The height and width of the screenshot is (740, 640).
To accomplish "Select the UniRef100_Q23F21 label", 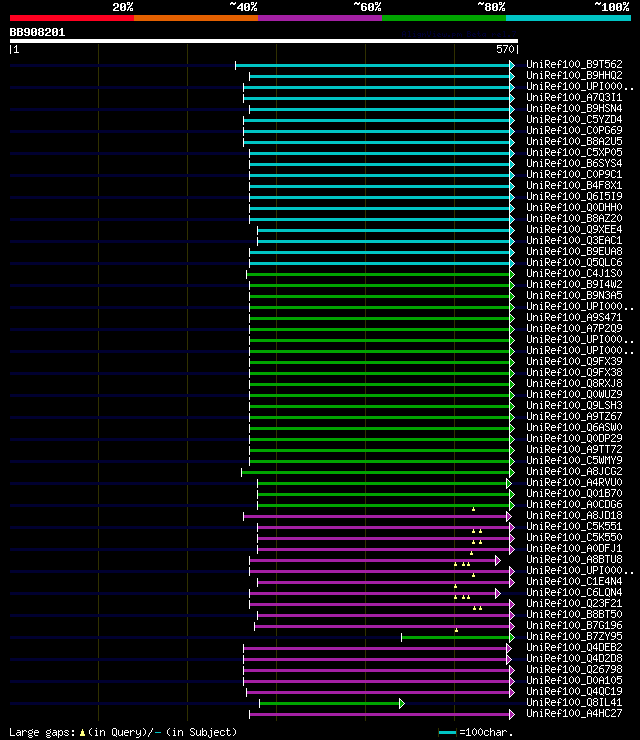I will tap(574, 603).
